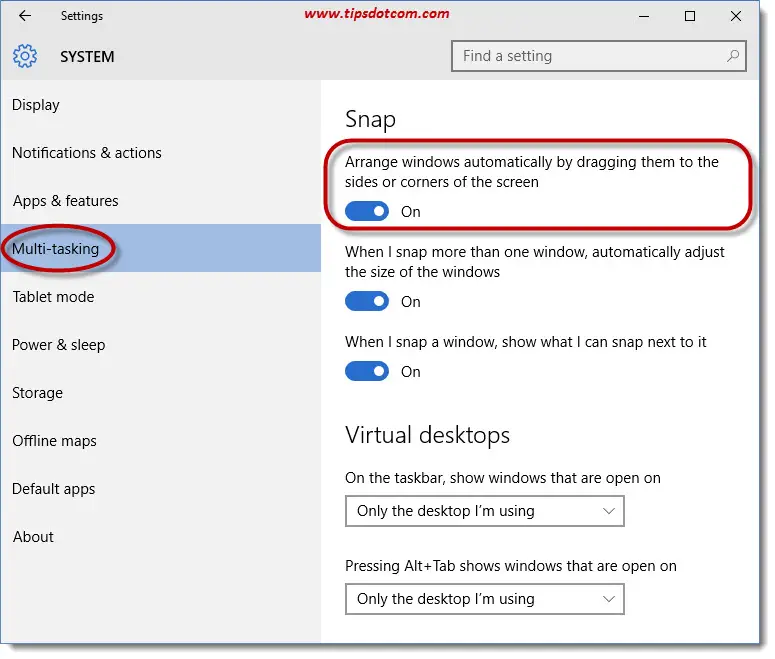Viewport: 775px width, 659px height.
Task: Open Power & sleep settings
Action: (x=161, y=345)
